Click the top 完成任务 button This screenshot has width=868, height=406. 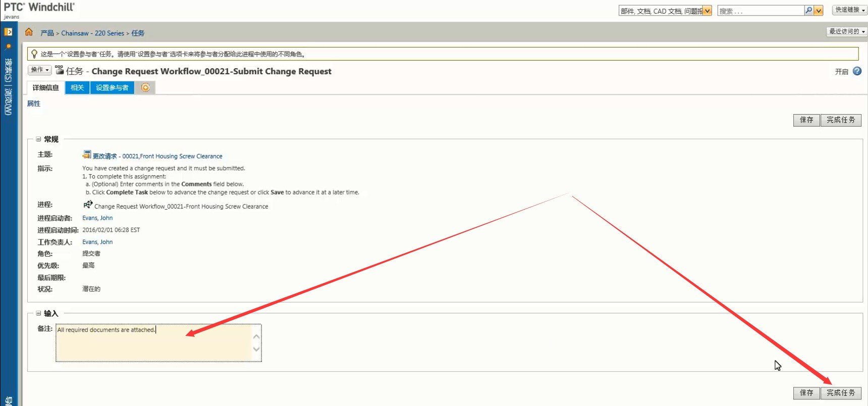(841, 120)
